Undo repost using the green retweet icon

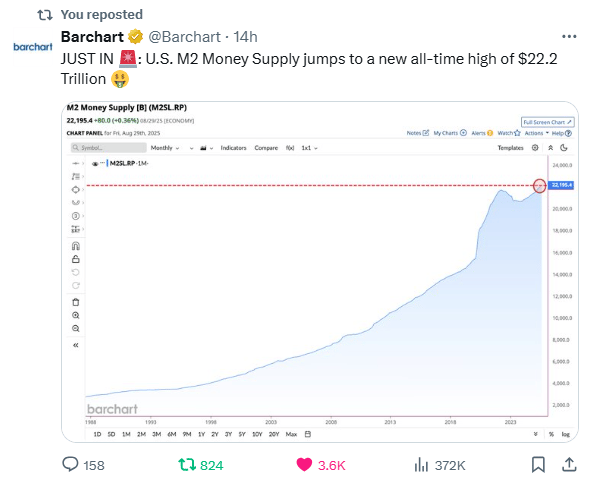point(187,465)
